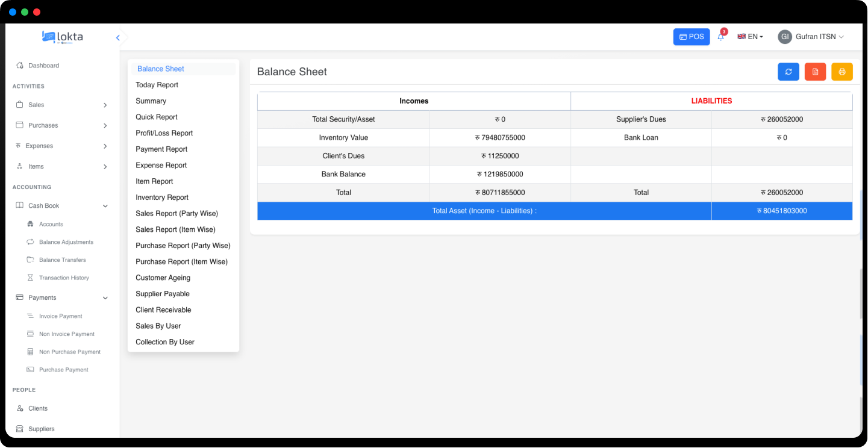Click the Payments card icon
Screen dimensions: 868x448
click(20, 297)
